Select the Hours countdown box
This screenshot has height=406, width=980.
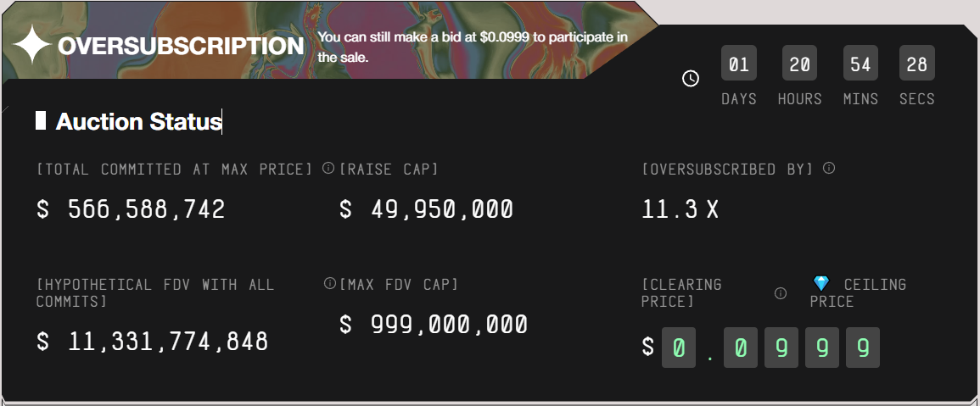pos(799,64)
